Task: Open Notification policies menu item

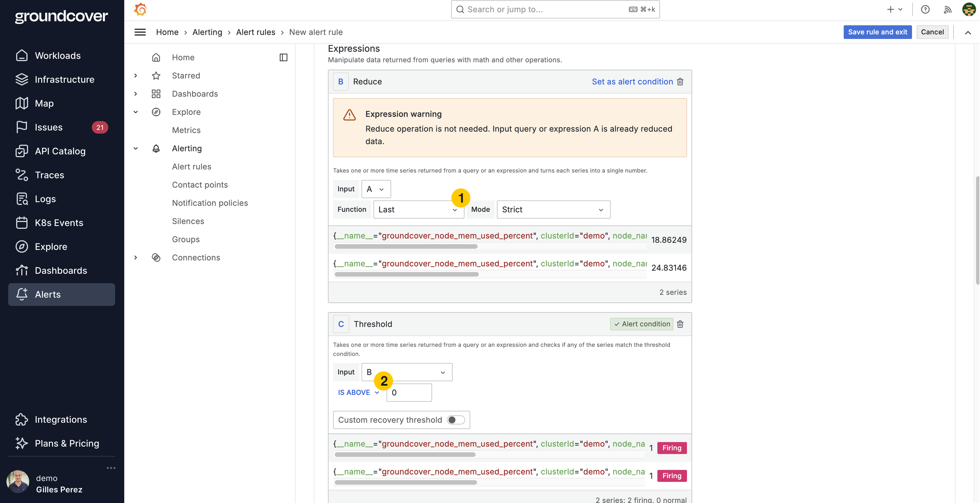Action: coord(210,203)
